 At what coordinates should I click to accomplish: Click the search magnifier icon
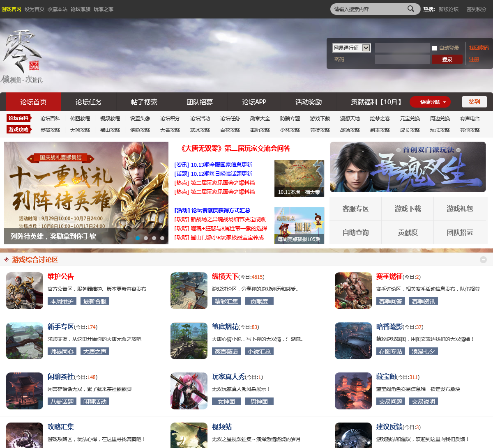(410, 9)
